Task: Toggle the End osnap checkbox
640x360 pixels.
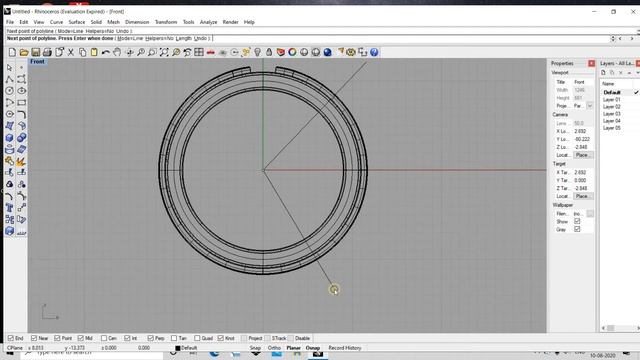Action: pos(11,338)
